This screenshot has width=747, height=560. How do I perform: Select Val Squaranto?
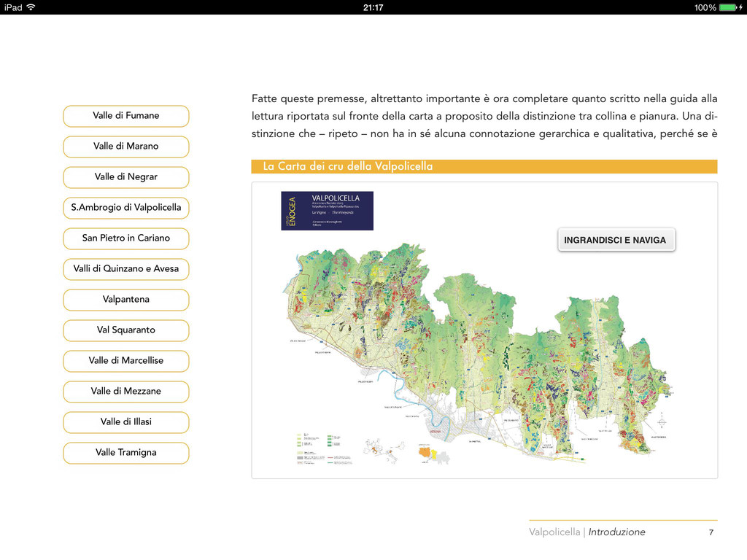[125, 330]
